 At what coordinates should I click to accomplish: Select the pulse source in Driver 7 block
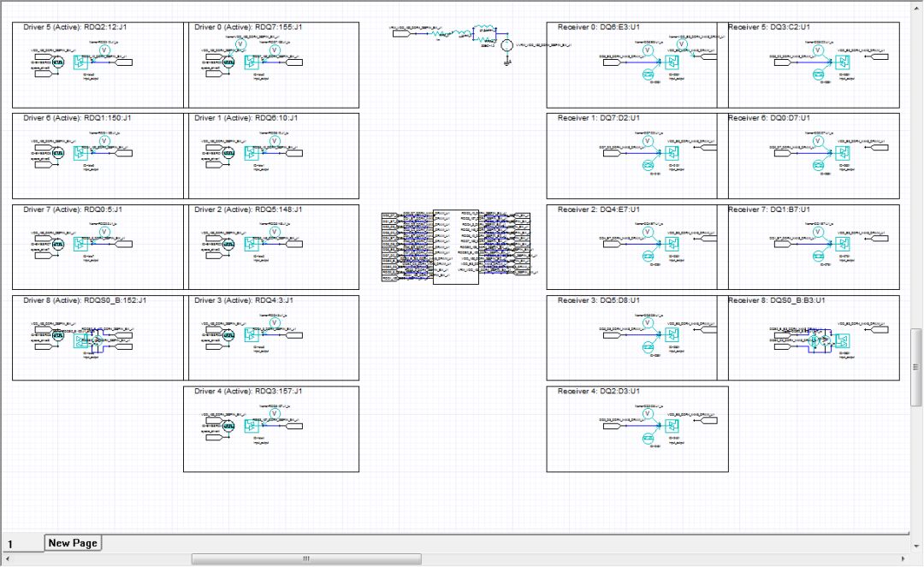(58, 244)
